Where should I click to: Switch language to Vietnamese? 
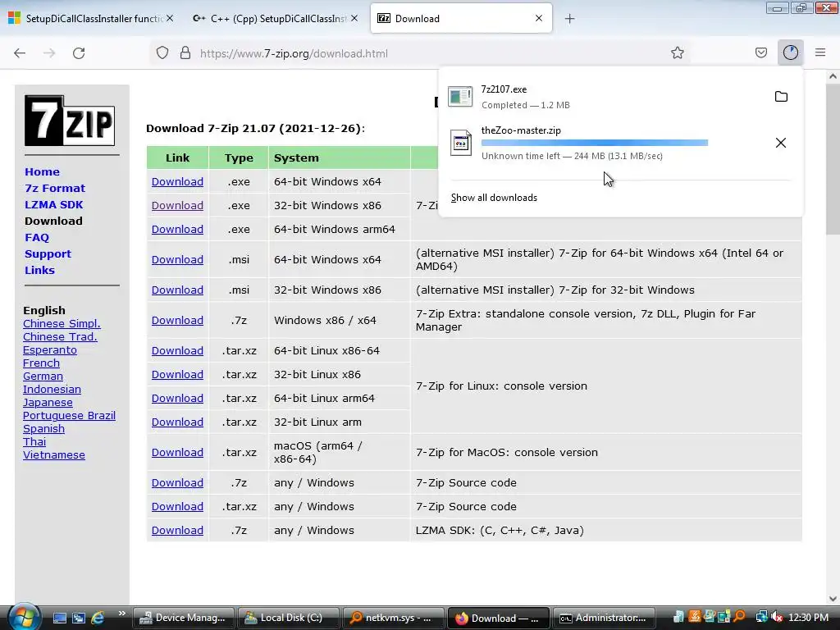click(x=54, y=454)
